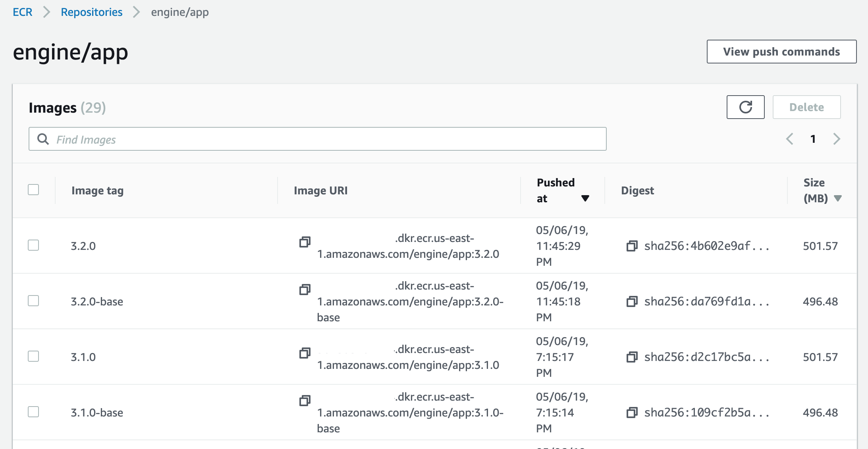
Task: Check the select-all images checkbox in header
Action: (x=33, y=190)
